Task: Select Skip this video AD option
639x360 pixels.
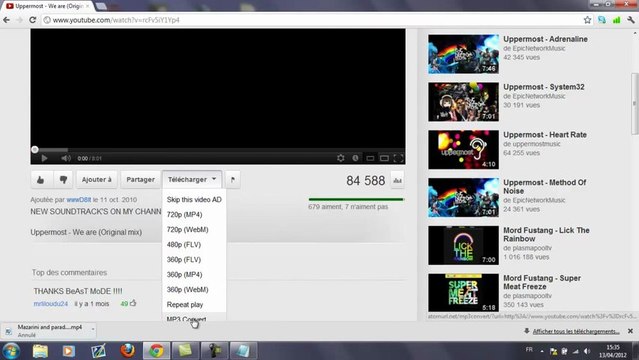Action: [194, 200]
